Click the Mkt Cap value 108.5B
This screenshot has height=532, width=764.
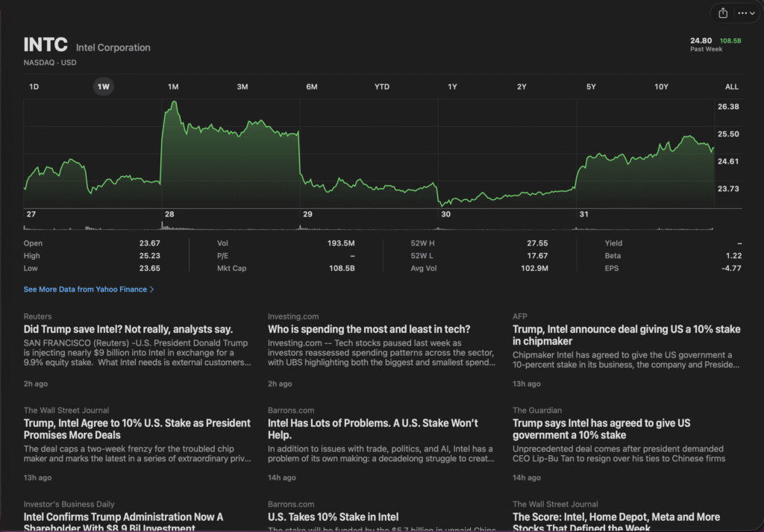click(x=342, y=269)
